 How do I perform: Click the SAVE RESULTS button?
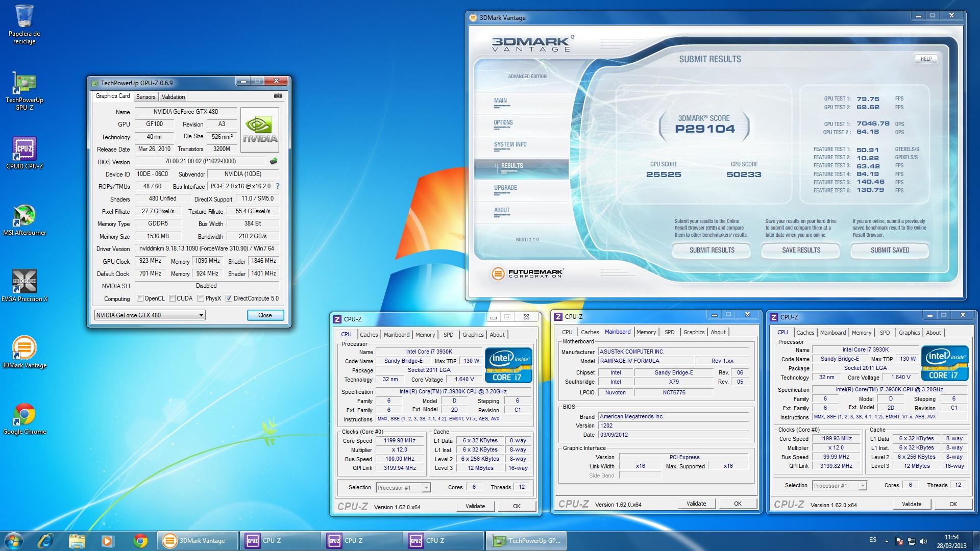coord(801,250)
